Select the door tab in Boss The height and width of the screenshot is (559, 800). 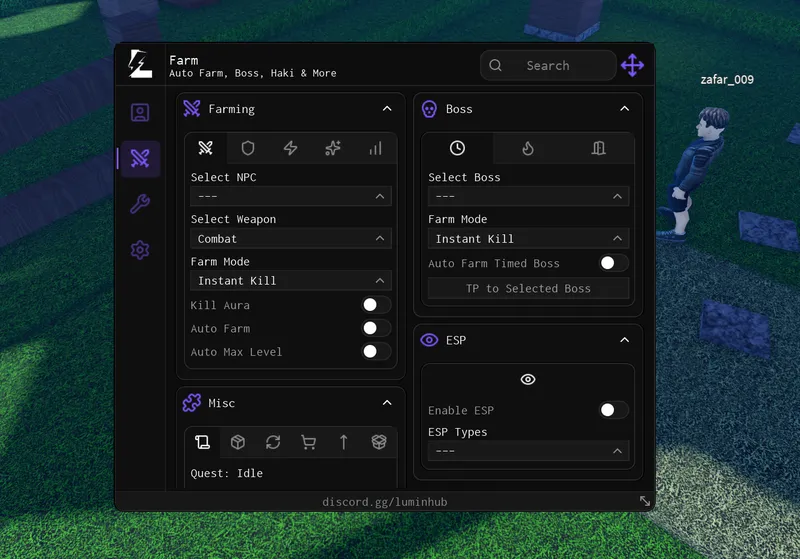pos(598,148)
